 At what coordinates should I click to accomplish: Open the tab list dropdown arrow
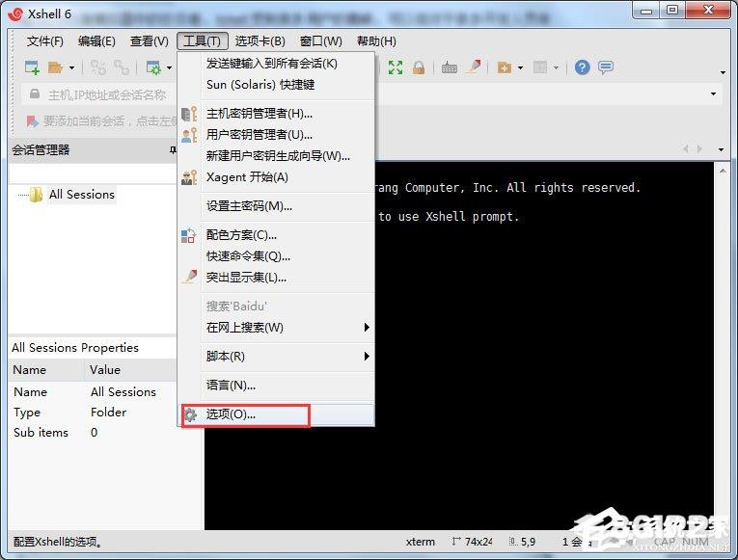click(721, 150)
